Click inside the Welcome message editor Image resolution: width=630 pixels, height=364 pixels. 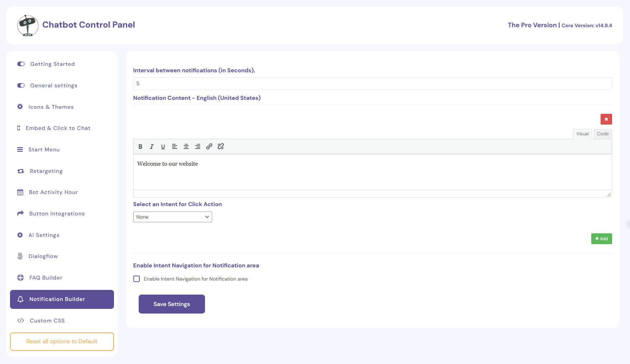372,172
